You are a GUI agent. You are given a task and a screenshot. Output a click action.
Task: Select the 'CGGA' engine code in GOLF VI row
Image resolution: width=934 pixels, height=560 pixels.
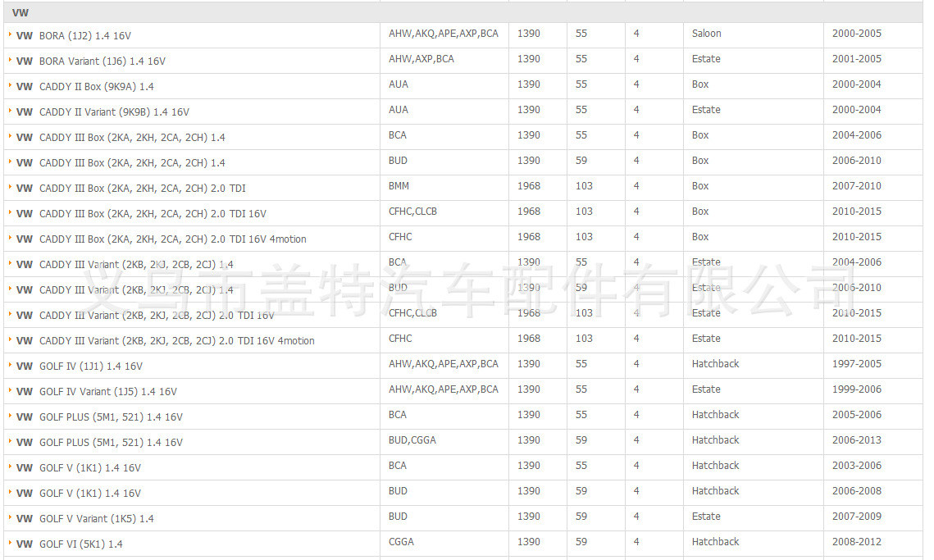401,542
